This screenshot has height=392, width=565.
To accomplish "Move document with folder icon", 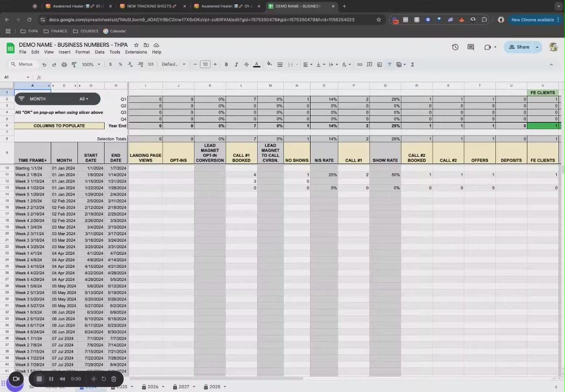I will coord(147,45).
